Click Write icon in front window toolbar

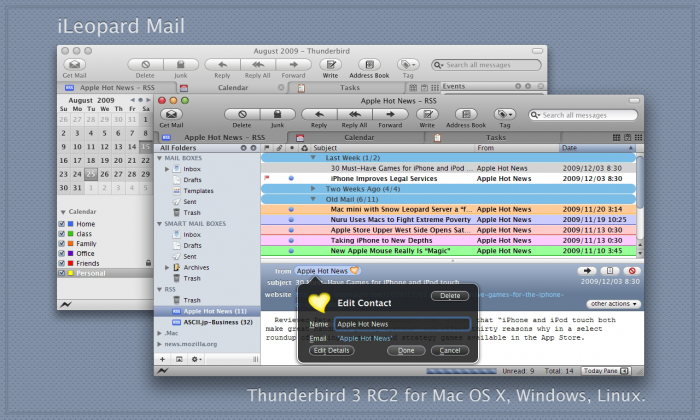point(427,114)
